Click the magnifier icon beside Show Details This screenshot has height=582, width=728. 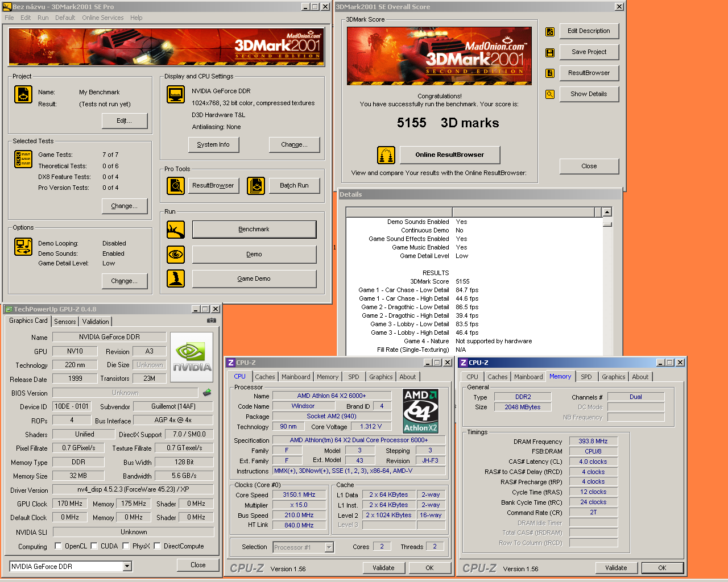(x=550, y=94)
